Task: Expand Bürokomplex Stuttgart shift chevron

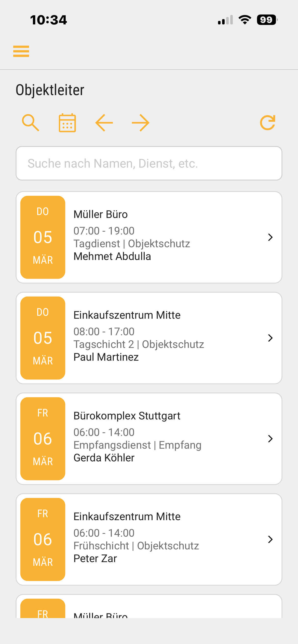Action: point(270,439)
